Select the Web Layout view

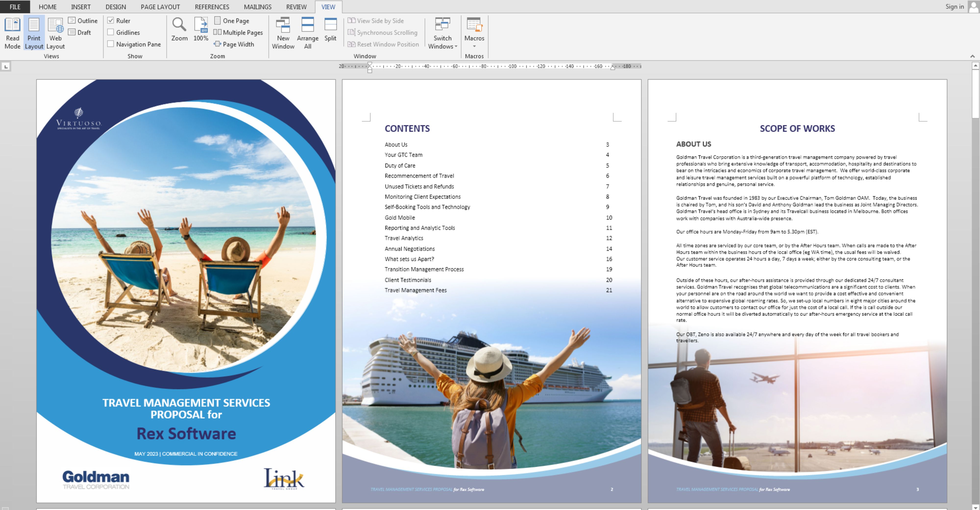(x=56, y=33)
